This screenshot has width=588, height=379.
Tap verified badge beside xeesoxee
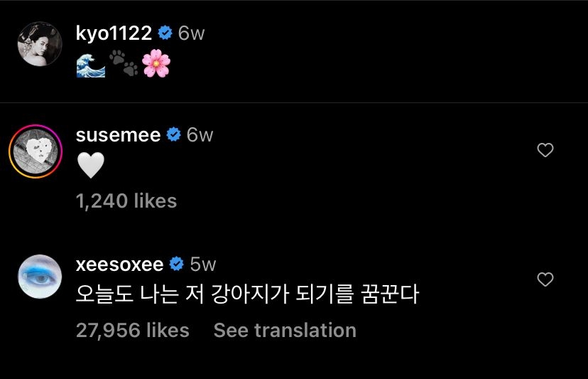click(177, 265)
